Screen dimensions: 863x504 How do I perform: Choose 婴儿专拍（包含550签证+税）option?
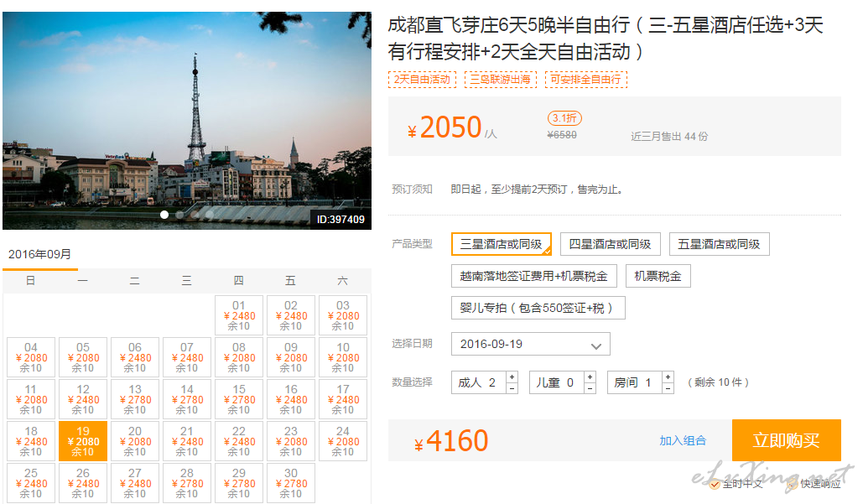538,308
